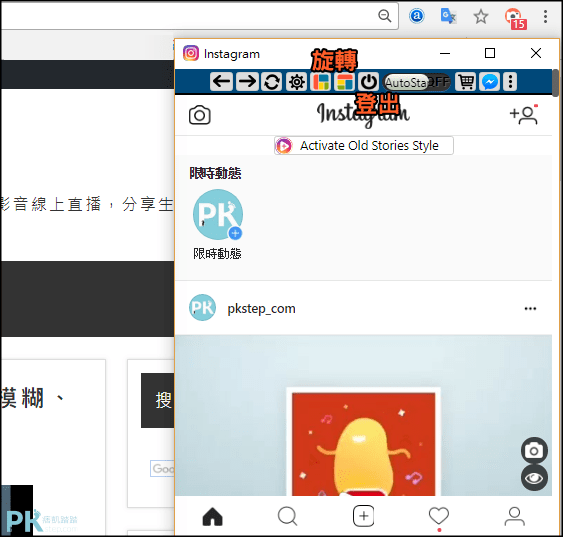Bookmark this page with the star icon
The height and width of the screenshot is (537, 563).
click(x=480, y=17)
